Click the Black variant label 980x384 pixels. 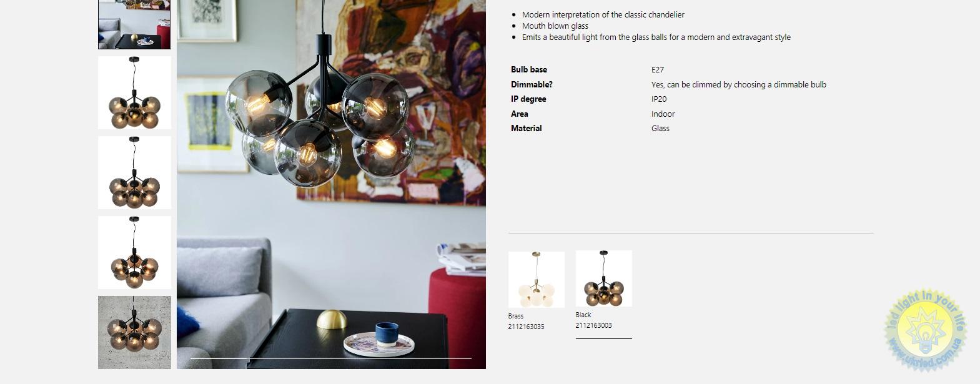[x=583, y=315]
